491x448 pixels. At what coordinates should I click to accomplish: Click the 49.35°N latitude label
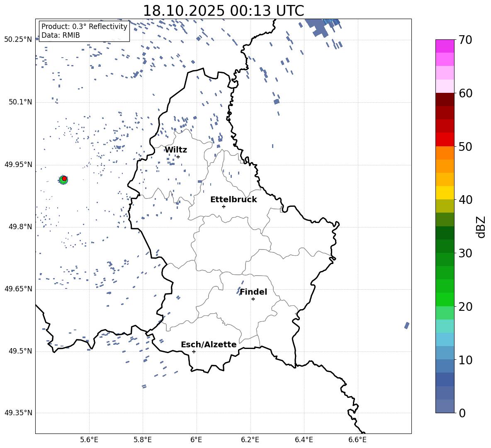tap(18, 413)
